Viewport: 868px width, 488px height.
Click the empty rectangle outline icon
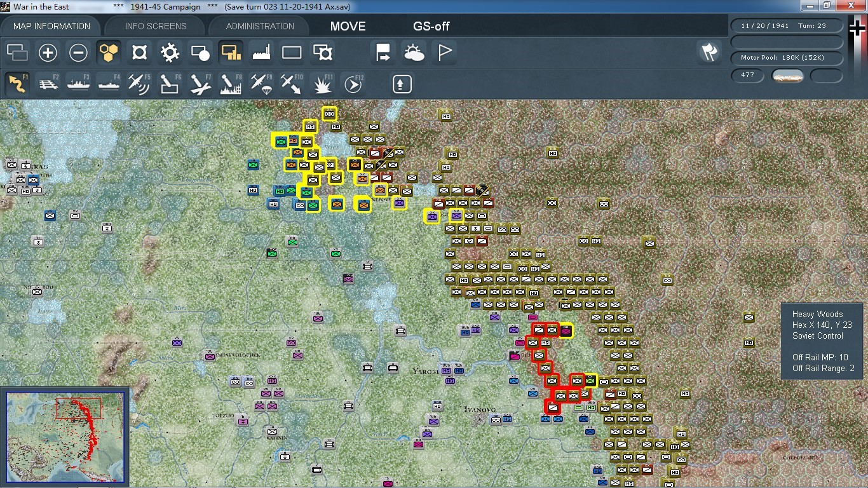292,53
